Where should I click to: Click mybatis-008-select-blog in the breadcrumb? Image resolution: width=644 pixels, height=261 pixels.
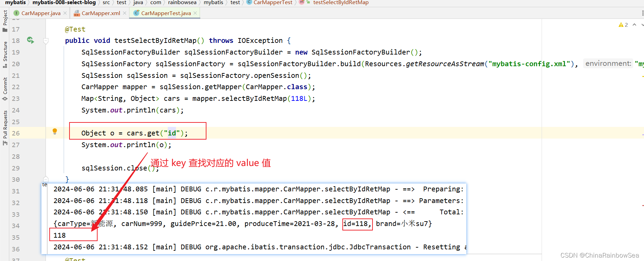click(x=64, y=2)
